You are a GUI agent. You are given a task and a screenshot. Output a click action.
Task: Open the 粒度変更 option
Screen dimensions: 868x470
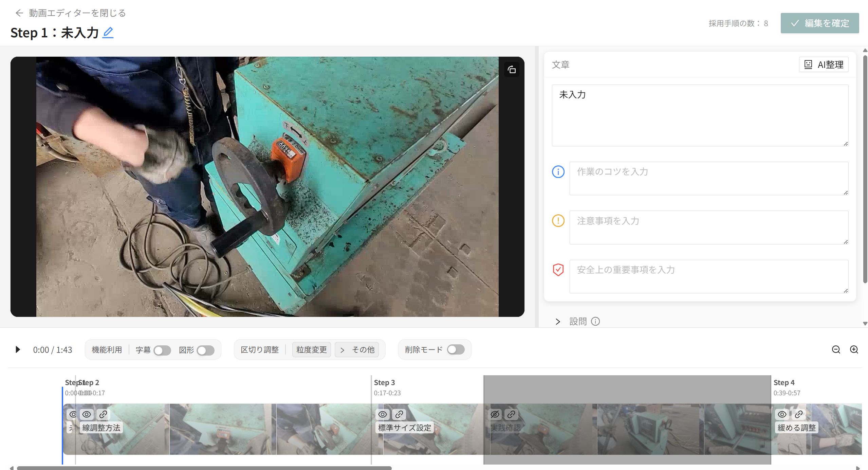point(311,350)
